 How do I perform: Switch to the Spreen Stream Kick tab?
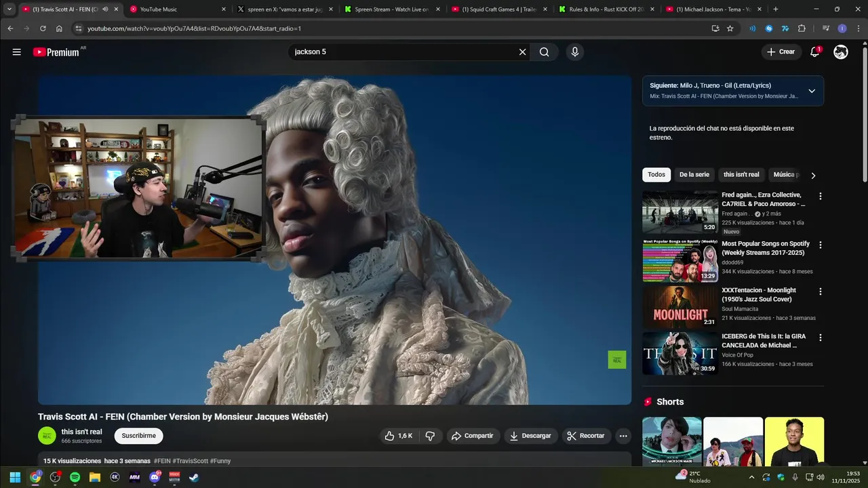point(392,9)
